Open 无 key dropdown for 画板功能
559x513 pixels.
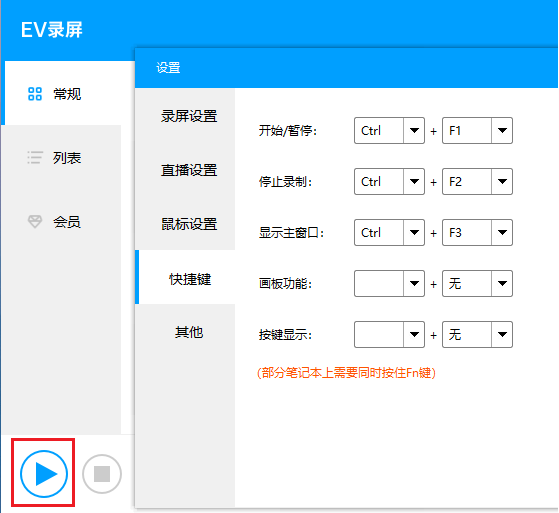[x=477, y=283]
